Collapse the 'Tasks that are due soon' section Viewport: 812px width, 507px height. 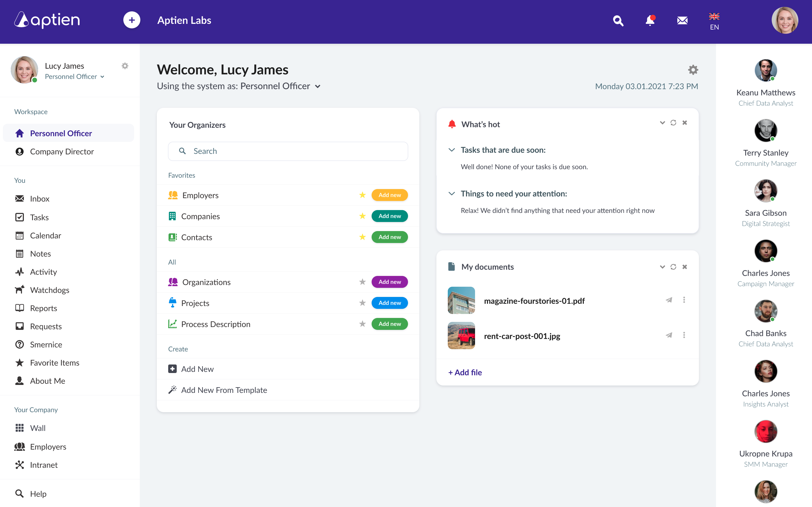tap(452, 150)
